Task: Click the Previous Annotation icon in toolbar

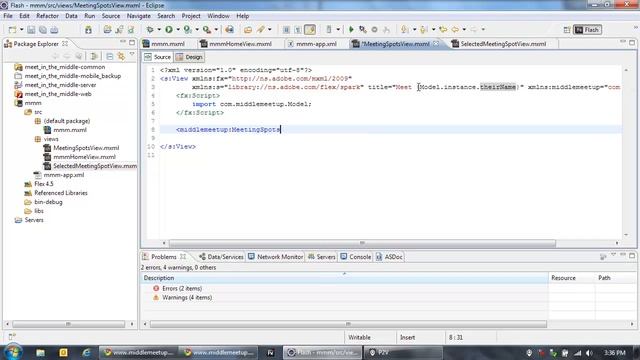Action: [424, 29]
